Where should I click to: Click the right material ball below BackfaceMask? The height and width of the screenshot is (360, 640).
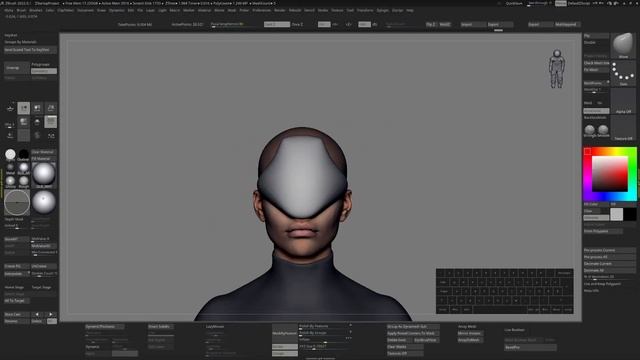(x=603, y=131)
